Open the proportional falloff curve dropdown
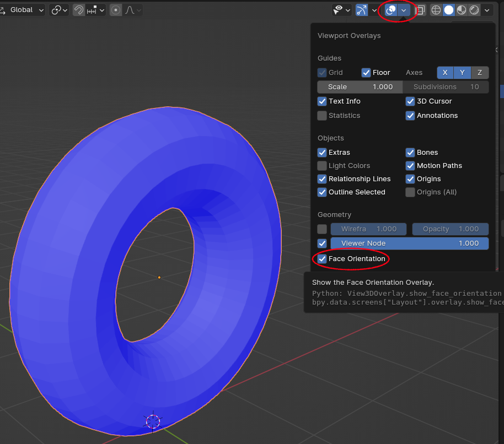Viewport: 504px width, 444px height. point(133,10)
